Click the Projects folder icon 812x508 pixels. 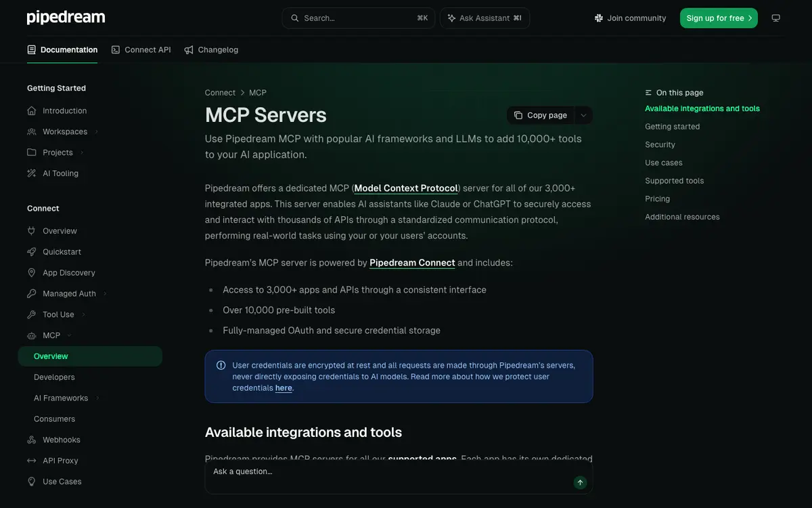point(32,152)
